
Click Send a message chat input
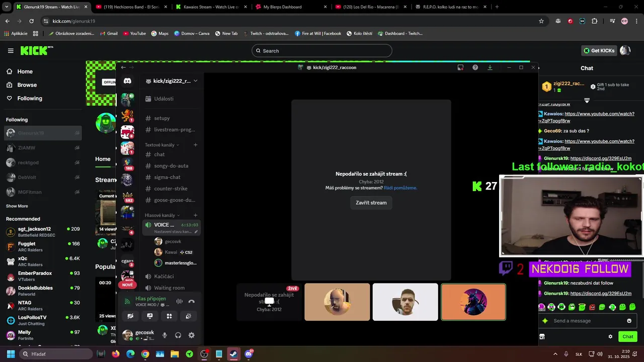[x=587, y=321]
